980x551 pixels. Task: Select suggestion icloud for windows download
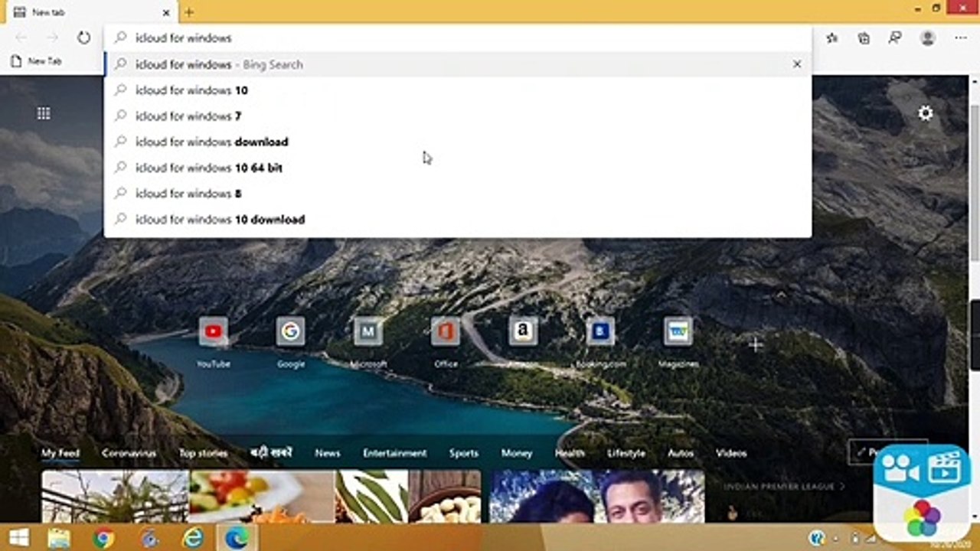click(458, 142)
